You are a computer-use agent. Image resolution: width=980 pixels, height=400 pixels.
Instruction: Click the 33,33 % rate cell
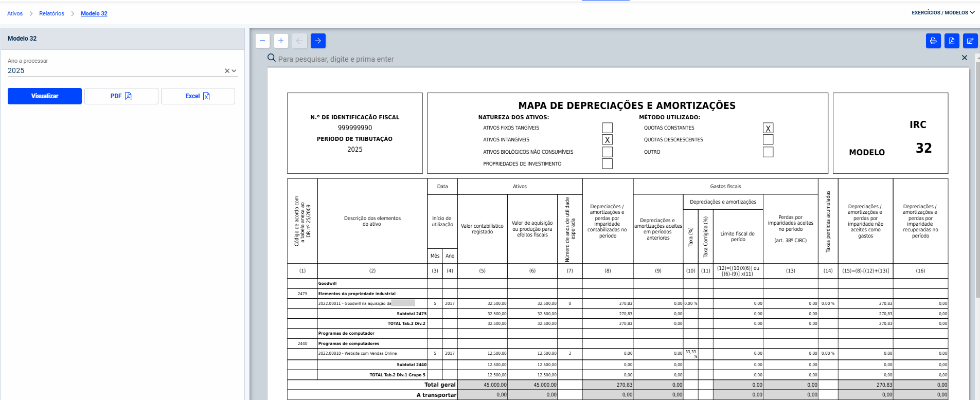click(x=691, y=354)
